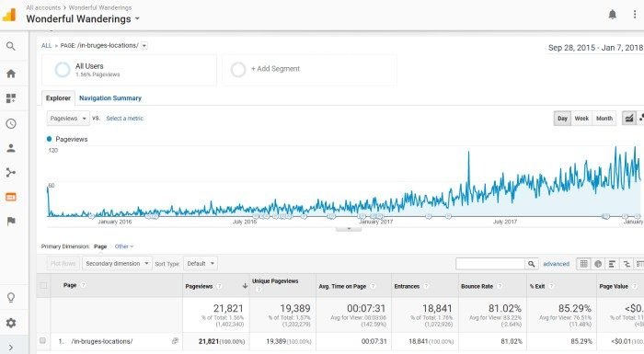Viewport: 644px width, 354px height.
Task: Open the three-dot overflow menu
Action: 635,15
